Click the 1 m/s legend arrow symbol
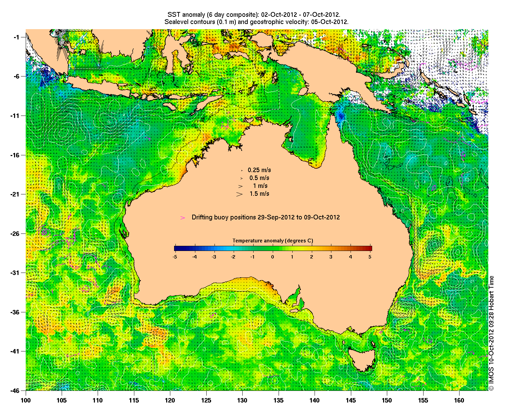The image size is (514, 420). click(x=241, y=186)
